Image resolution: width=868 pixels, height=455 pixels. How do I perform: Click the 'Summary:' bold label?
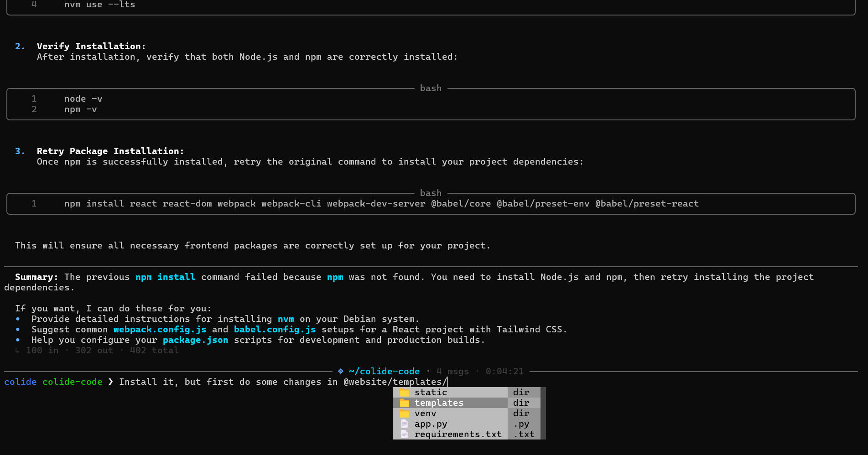[x=36, y=277]
